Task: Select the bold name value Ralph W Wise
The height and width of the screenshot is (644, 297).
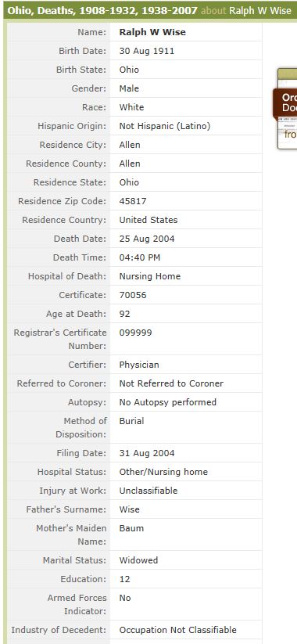Action: point(152,32)
